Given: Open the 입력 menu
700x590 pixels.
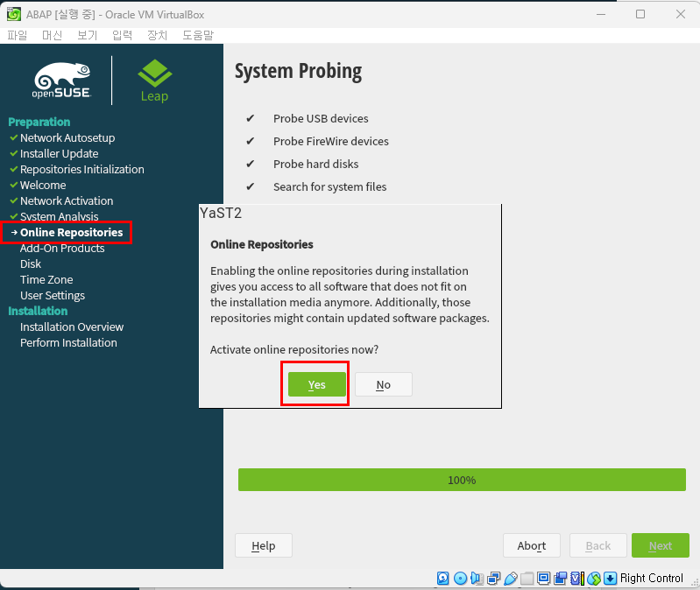Looking at the screenshot, I should (x=123, y=35).
